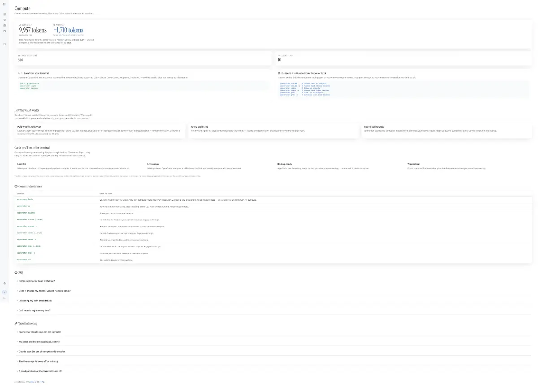The width and height of the screenshot is (538, 392).
Task: Click the circled icon in the lower sidebar
Action: [4, 292]
